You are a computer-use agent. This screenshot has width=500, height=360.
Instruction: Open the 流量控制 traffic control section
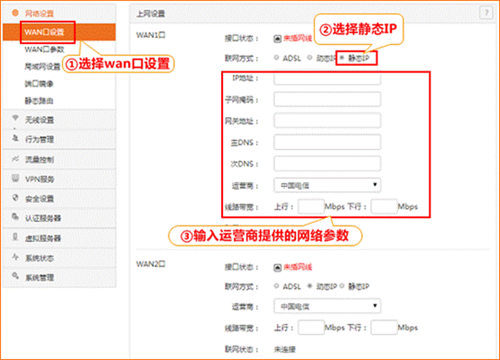pyautogui.click(x=59, y=159)
